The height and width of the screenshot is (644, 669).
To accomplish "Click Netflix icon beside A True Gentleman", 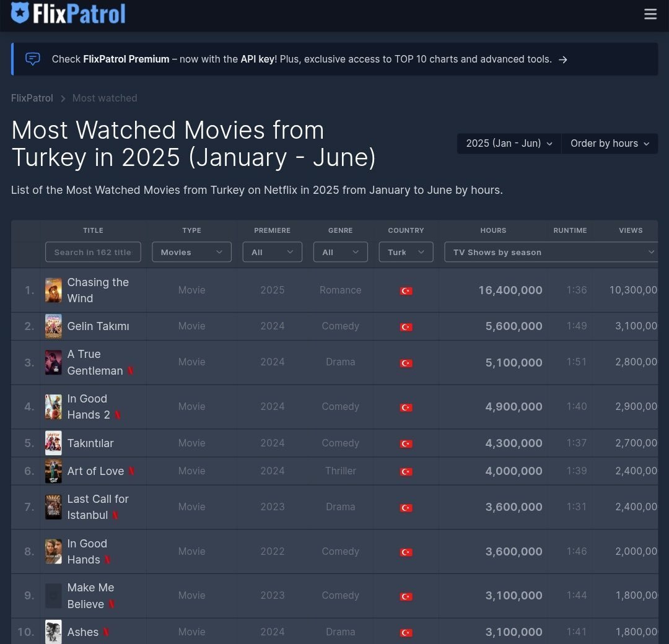I will coord(131,371).
